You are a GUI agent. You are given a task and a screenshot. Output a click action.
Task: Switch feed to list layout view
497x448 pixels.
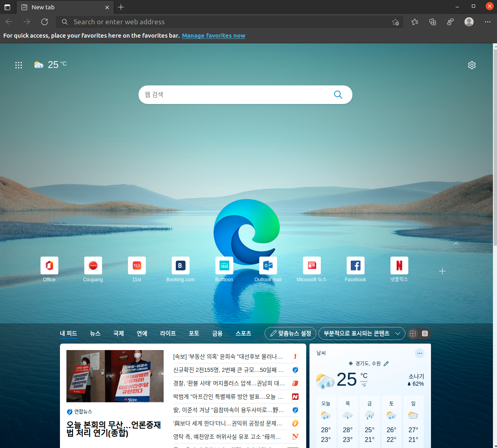click(x=425, y=333)
